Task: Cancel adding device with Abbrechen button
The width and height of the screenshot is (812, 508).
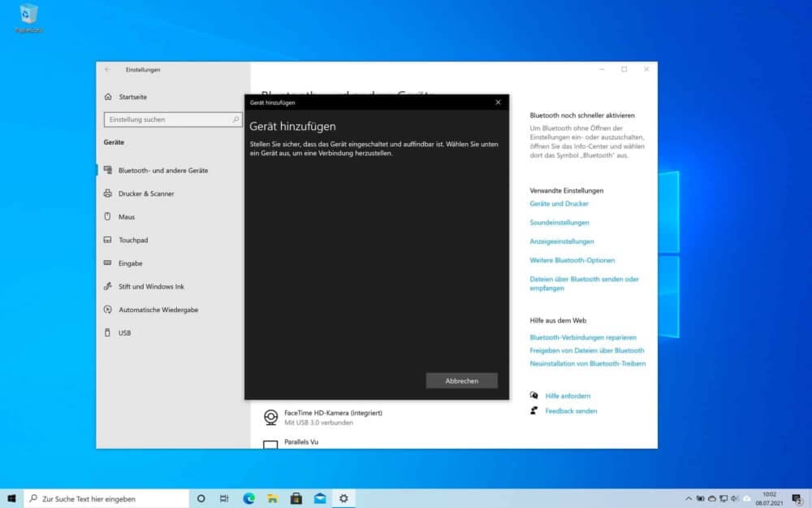Action: point(461,380)
